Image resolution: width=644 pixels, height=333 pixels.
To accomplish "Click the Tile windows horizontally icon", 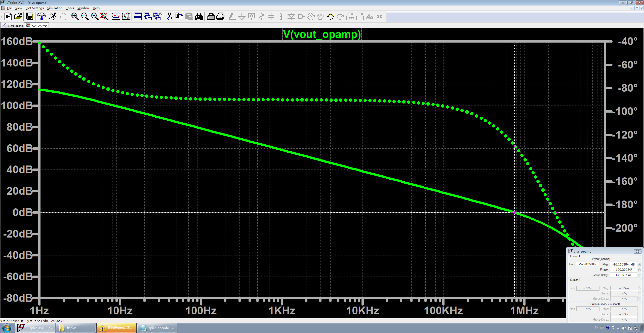I will [138, 17].
